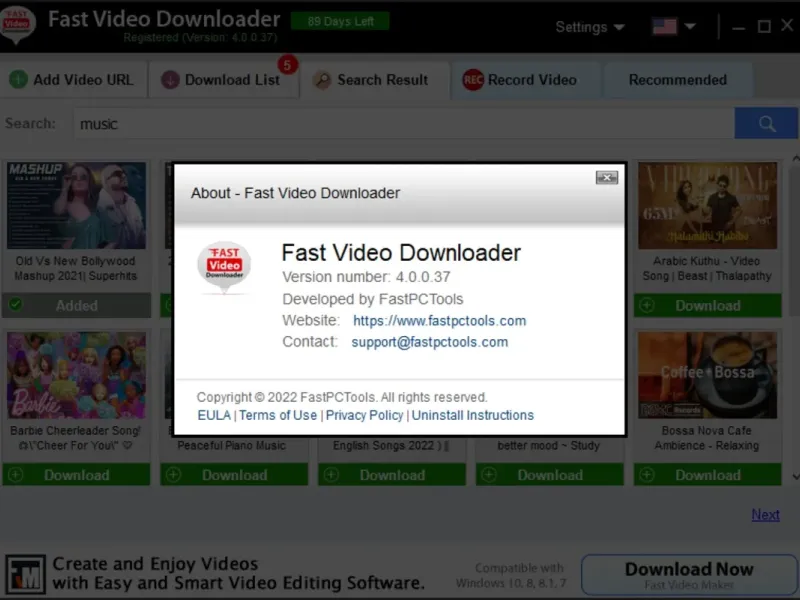Click the Fast Video Downloader logo in title bar
This screenshot has height=600, width=800.
coord(18,24)
